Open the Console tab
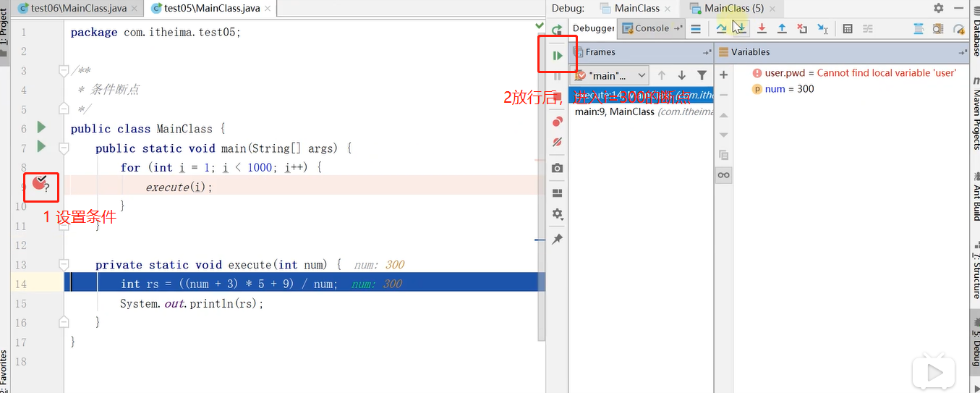 [x=652, y=28]
